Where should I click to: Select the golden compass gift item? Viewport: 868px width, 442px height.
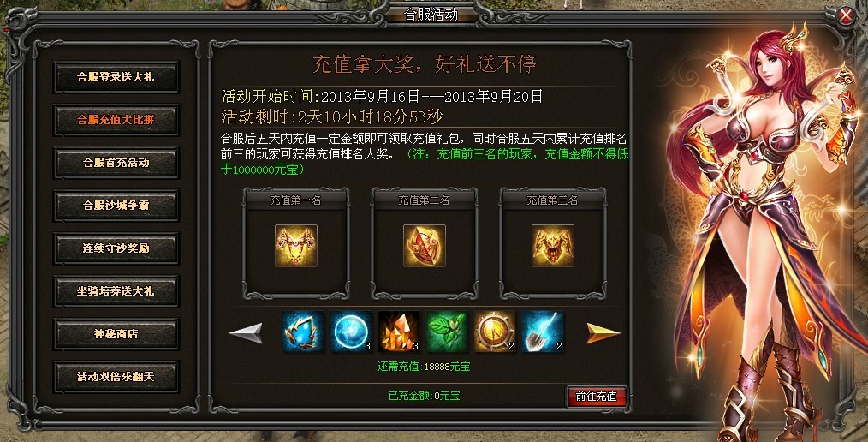495,331
